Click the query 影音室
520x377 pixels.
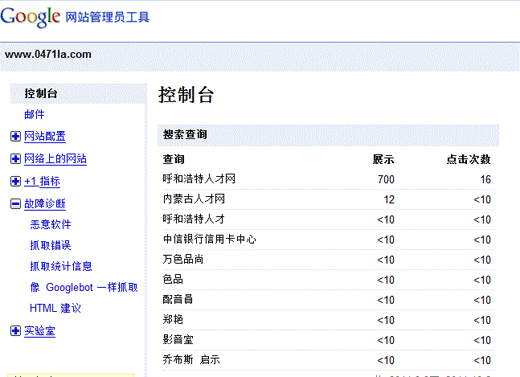(178, 340)
